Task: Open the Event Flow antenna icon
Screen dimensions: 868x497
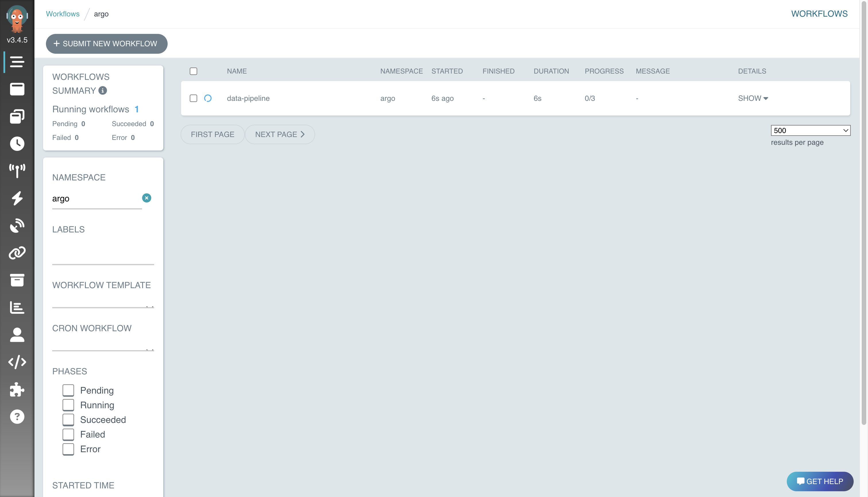Action: click(17, 171)
